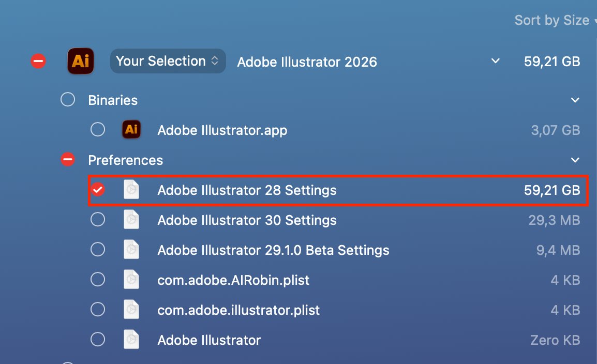The height and width of the screenshot is (364, 597).
Task: Collapse the Binaries section chevron
Action: tap(575, 100)
